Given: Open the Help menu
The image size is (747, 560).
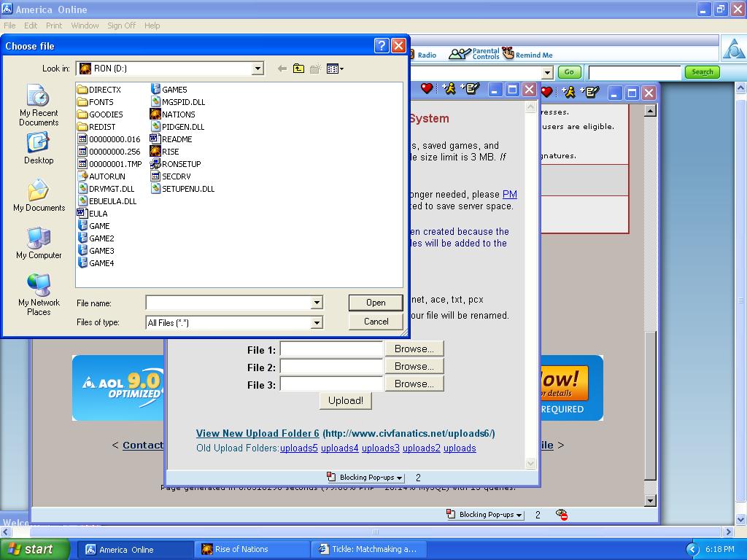Looking at the screenshot, I should (152, 26).
